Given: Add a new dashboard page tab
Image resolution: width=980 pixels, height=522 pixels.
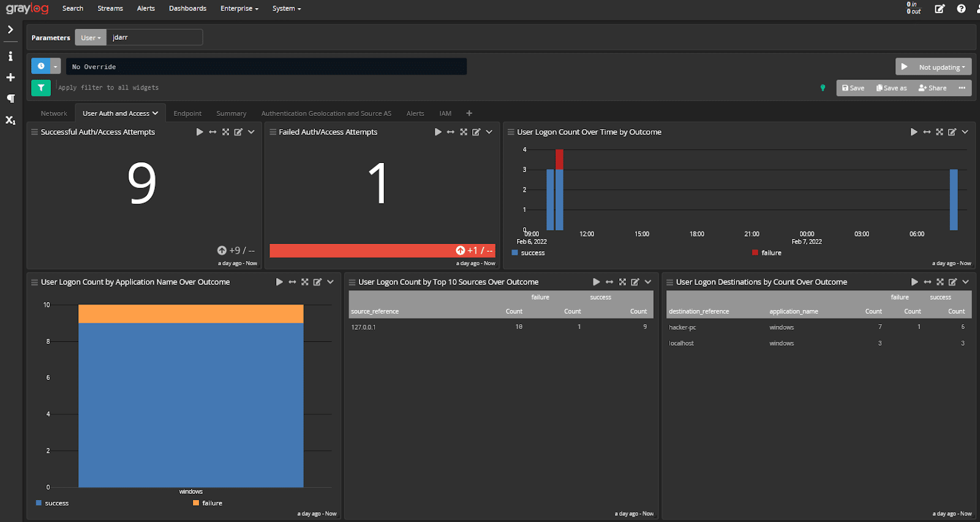Looking at the screenshot, I should (x=469, y=113).
